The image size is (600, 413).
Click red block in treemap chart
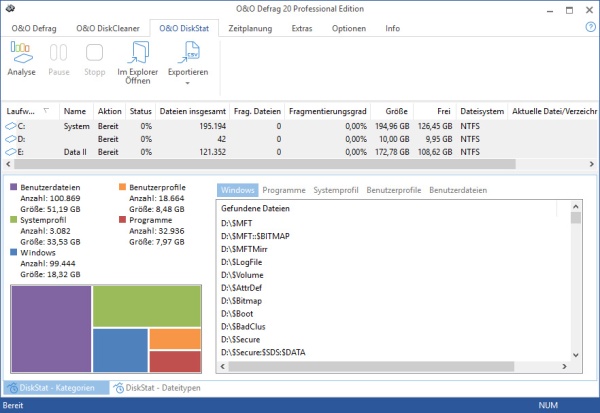coord(175,361)
